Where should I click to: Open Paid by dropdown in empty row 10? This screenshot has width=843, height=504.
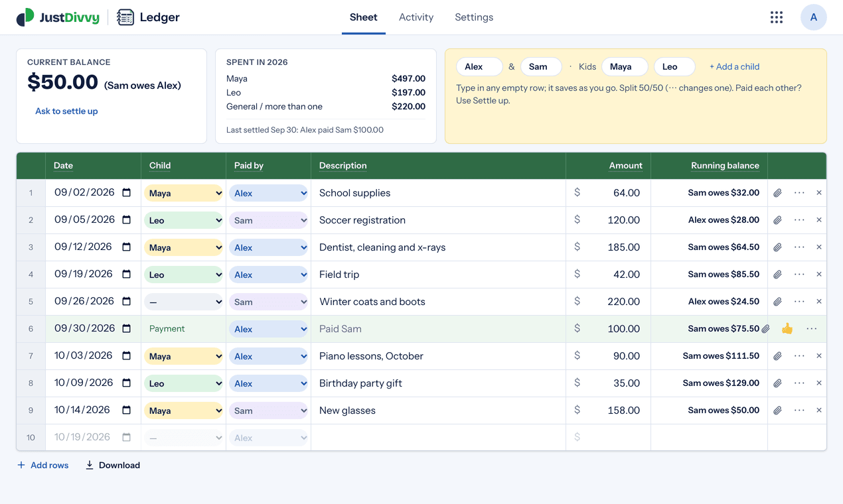tap(269, 438)
